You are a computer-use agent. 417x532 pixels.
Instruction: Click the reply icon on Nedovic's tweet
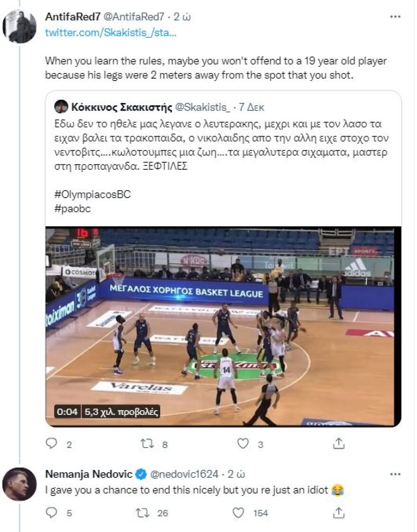pos(51,513)
